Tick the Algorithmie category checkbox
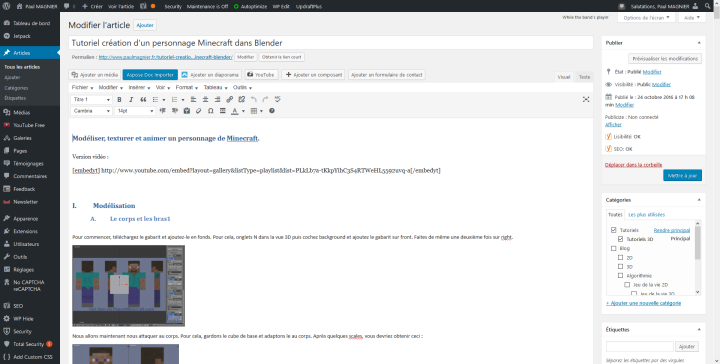This screenshot has height=364, width=720. pyautogui.click(x=620, y=276)
